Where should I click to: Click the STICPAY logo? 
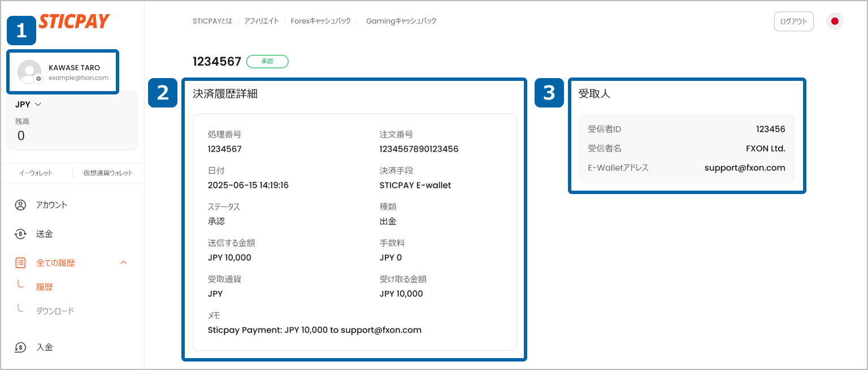[74, 21]
